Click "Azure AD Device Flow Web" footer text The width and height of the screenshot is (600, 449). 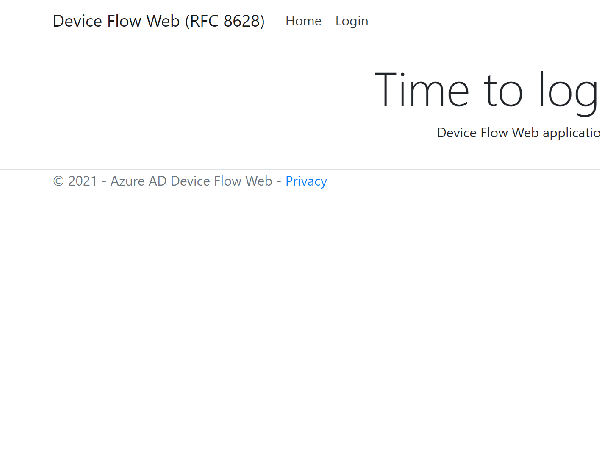pos(191,181)
